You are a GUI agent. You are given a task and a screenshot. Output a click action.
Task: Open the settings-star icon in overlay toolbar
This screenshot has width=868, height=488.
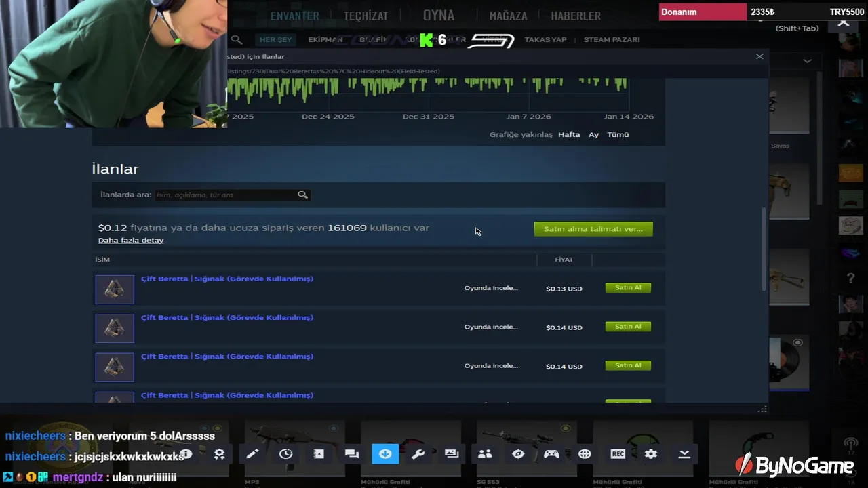pos(219,454)
